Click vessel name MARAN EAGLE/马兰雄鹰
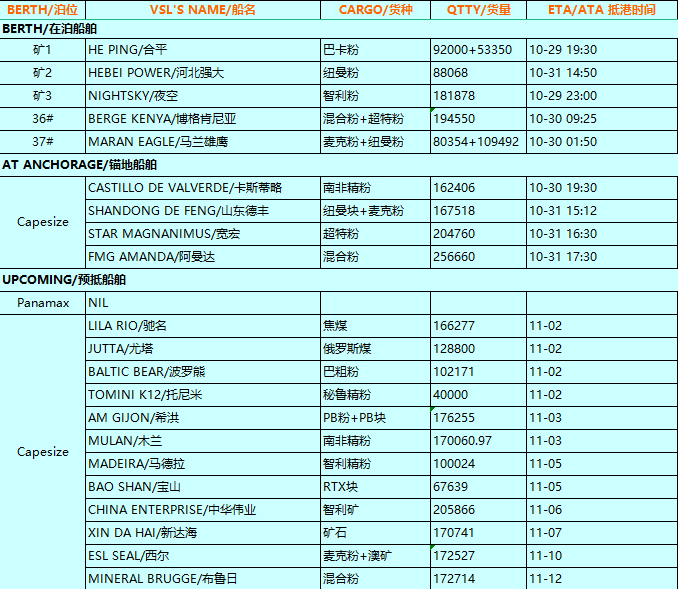This screenshot has width=678, height=589. (x=158, y=141)
